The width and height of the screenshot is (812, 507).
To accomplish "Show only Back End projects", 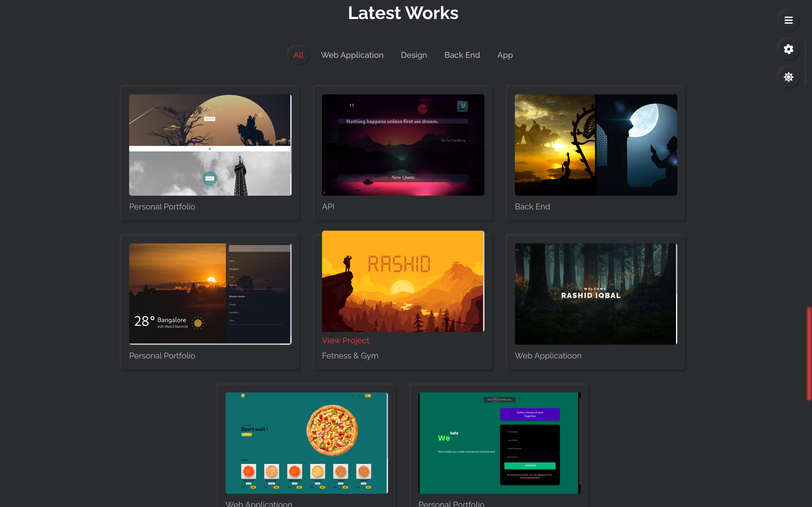I will tap(462, 55).
